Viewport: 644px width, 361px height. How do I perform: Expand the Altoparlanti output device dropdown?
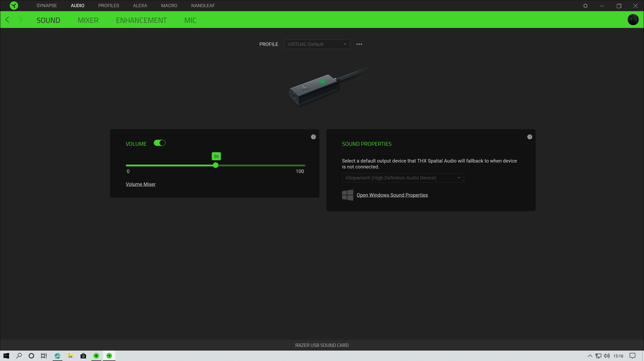403,178
